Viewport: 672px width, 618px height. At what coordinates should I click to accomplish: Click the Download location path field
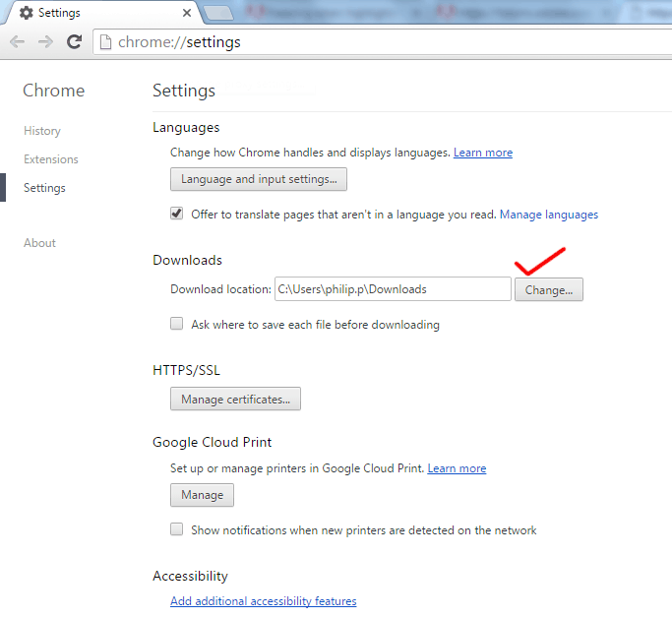tap(393, 289)
